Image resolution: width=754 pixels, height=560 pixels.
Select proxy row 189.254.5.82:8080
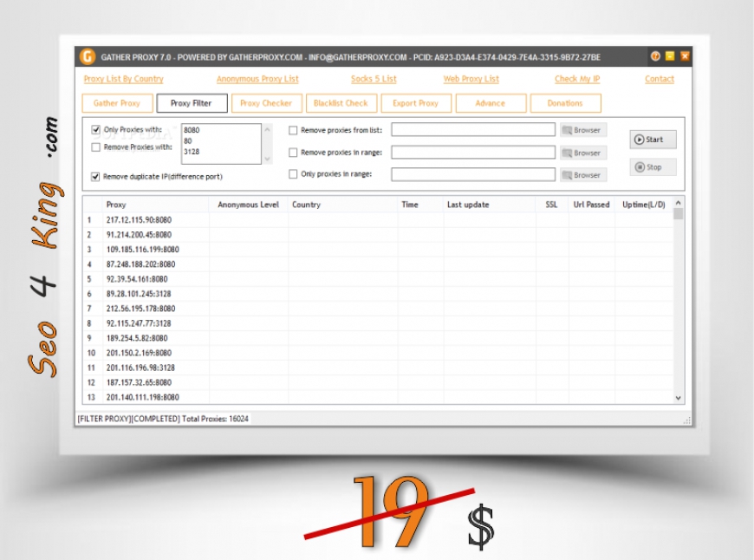(378, 338)
